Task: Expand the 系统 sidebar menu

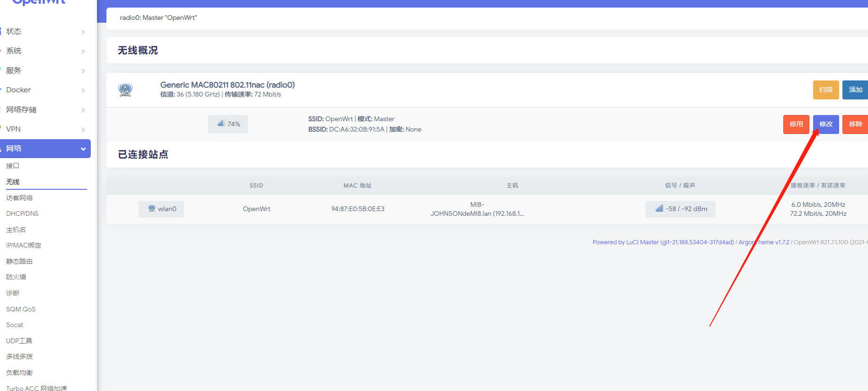Action: coord(45,51)
